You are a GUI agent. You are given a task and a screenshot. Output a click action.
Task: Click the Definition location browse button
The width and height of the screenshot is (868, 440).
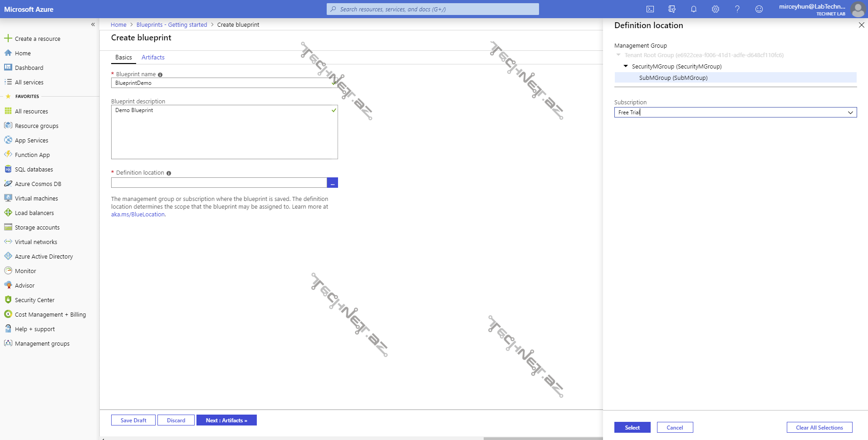(x=332, y=183)
